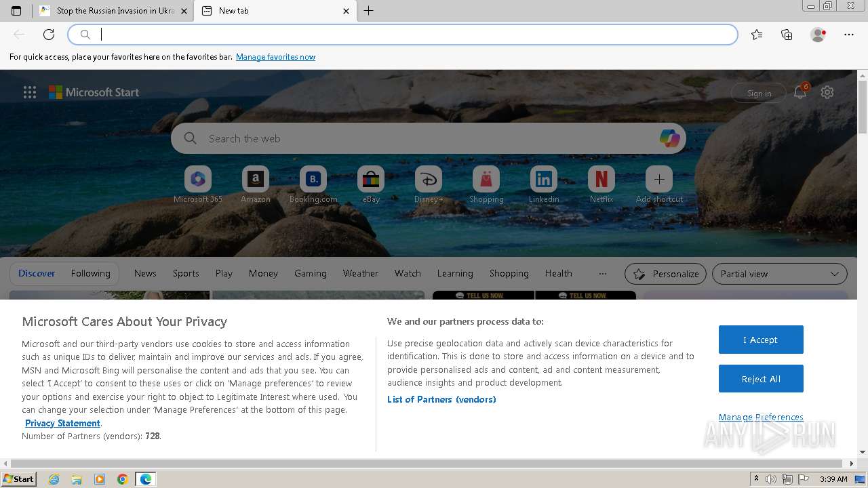Open the News category

point(145,273)
